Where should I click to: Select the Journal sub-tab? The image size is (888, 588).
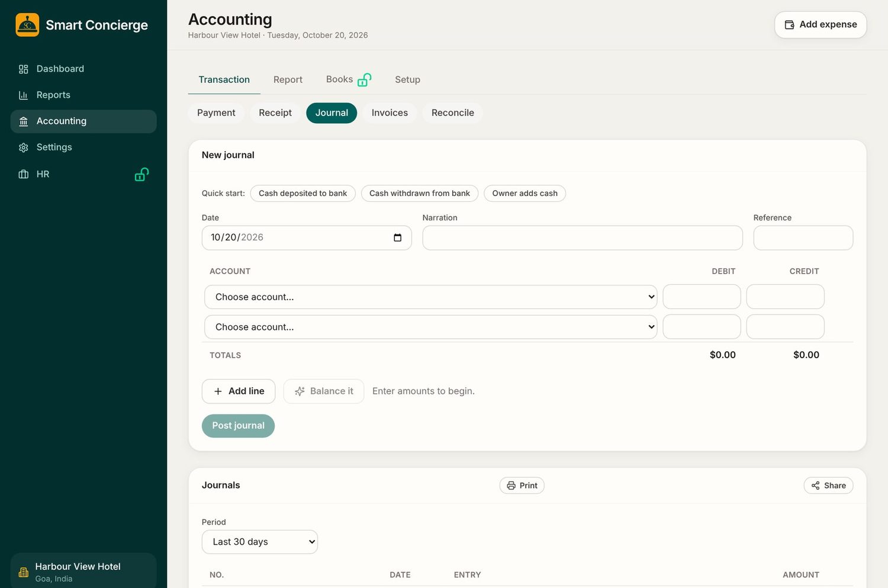pyautogui.click(x=332, y=113)
